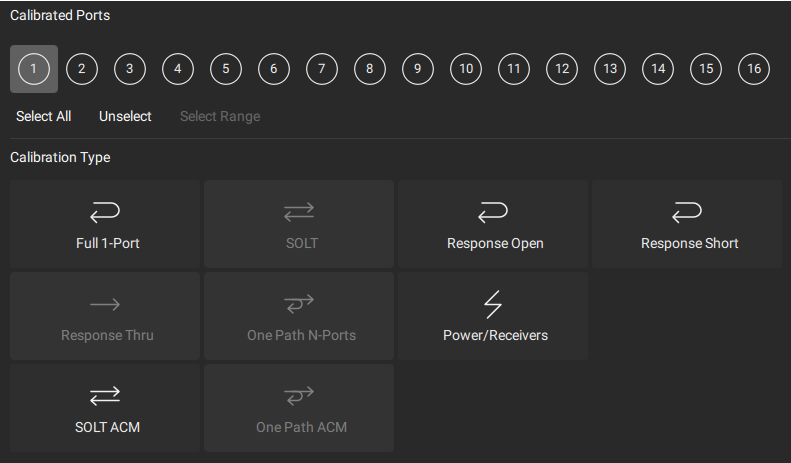Click Select All ports

(44, 116)
